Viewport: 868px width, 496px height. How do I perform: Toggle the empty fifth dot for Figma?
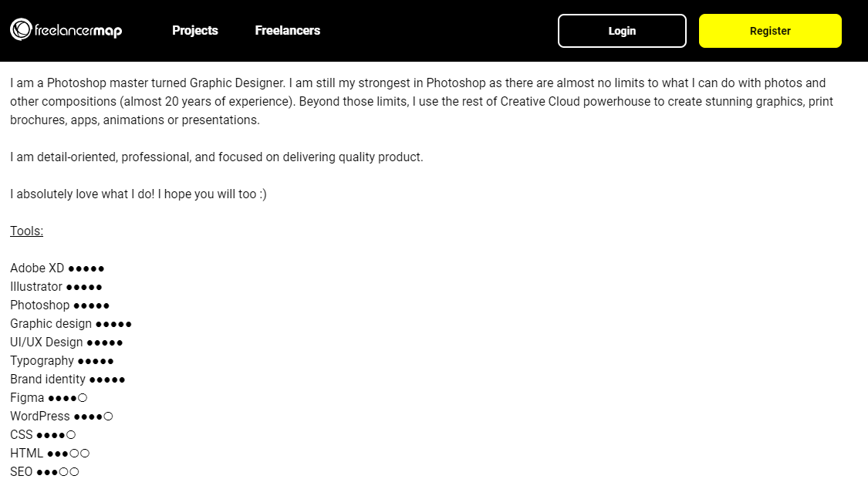[82, 397]
